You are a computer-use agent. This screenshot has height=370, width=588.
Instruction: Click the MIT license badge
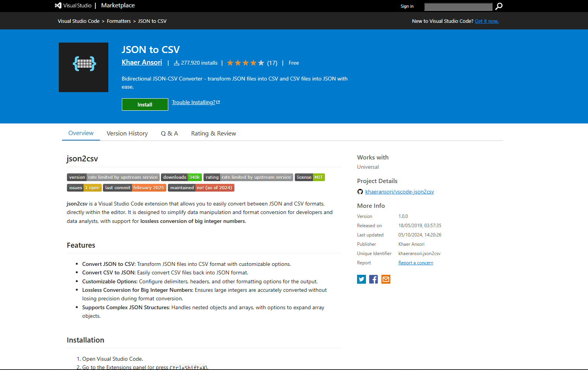pyautogui.click(x=309, y=177)
